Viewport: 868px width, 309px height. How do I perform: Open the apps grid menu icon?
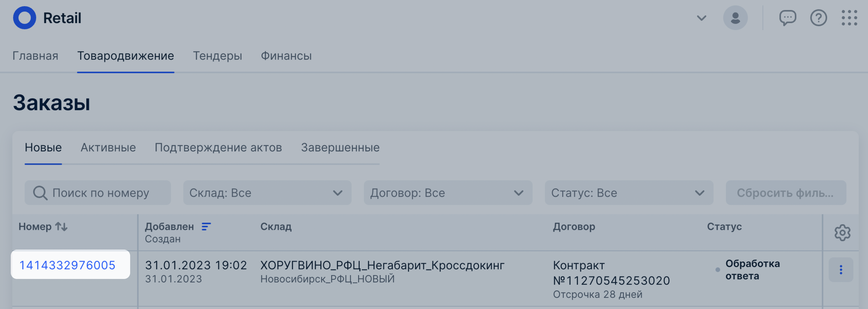click(849, 18)
